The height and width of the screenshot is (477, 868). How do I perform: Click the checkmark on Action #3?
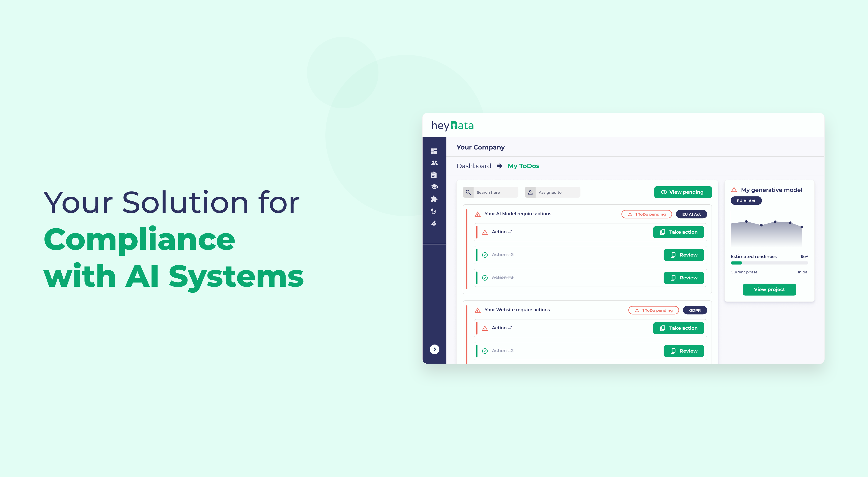click(485, 278)
